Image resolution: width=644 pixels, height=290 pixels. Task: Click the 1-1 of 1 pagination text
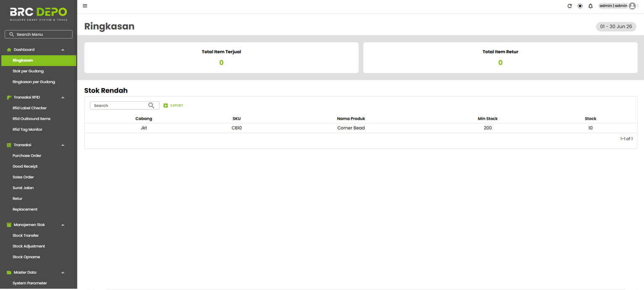click(626, 138)
